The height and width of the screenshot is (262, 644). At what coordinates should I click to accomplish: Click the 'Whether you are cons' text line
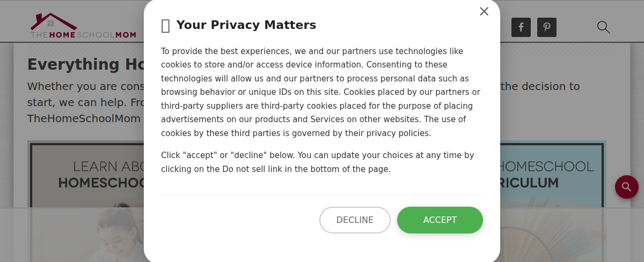(x=85, y=86)
